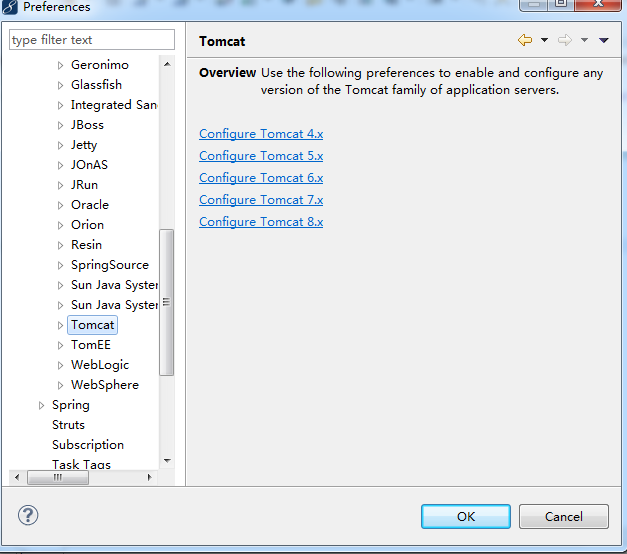
Task: Open the preferences view menu triangle
Action: 604,40
